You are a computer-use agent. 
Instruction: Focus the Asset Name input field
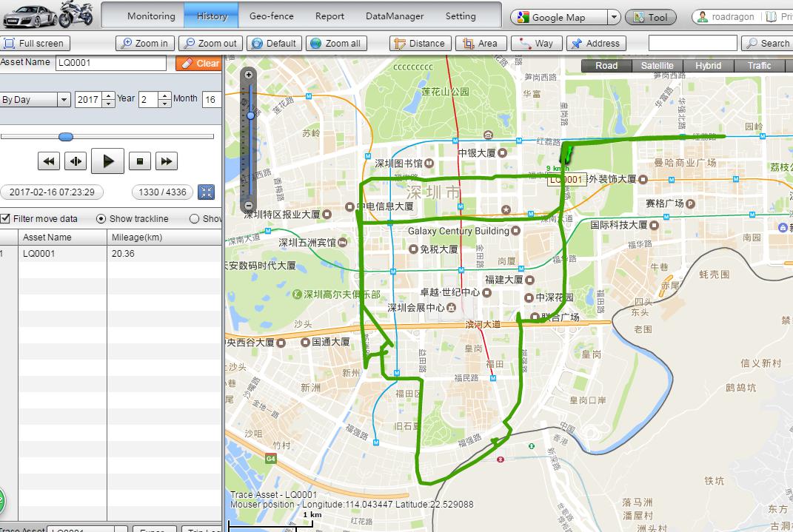(111, 63)
